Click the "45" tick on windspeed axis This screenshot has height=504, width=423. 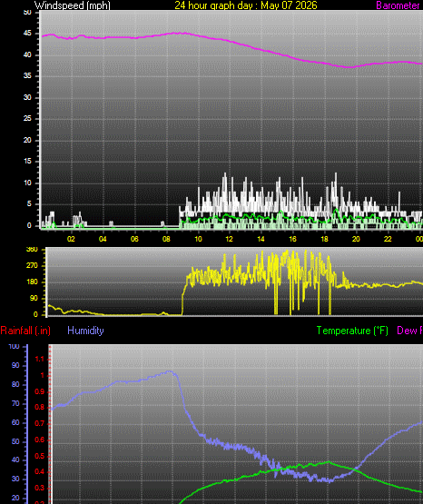[27, 33]
